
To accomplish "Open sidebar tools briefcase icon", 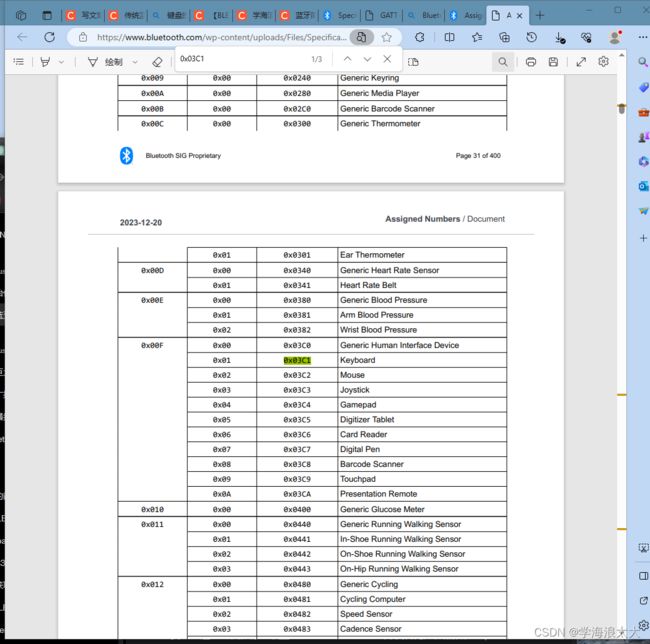I will click(x=643, y=112).
